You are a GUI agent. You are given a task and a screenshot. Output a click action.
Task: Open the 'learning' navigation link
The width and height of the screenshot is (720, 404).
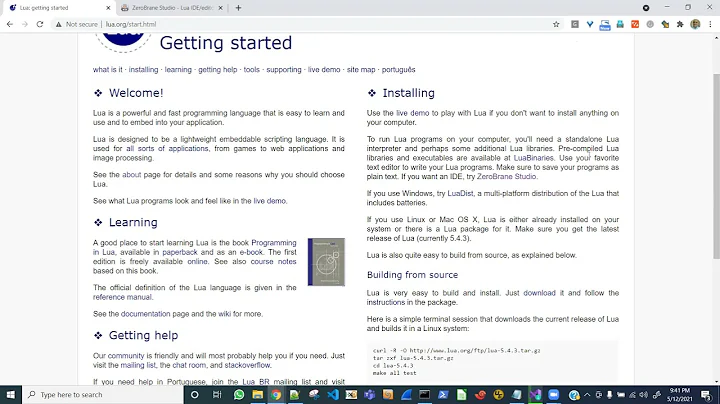178,70
